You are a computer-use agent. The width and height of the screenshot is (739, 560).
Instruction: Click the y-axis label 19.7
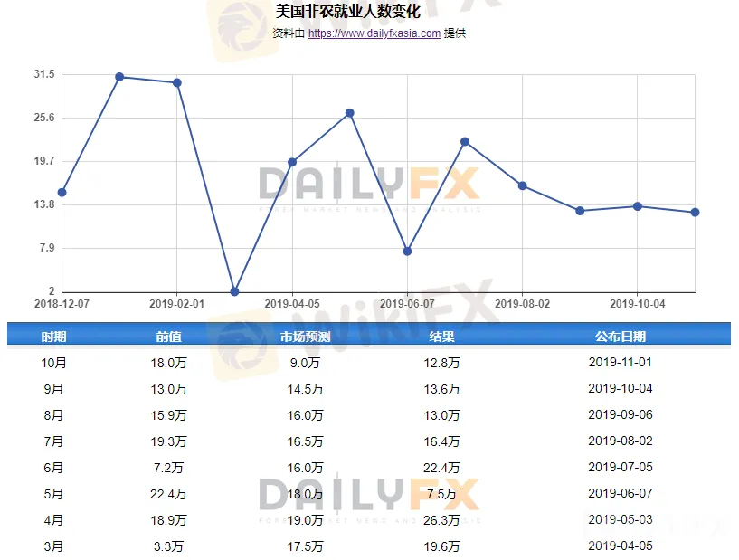[x=44, y=161]
